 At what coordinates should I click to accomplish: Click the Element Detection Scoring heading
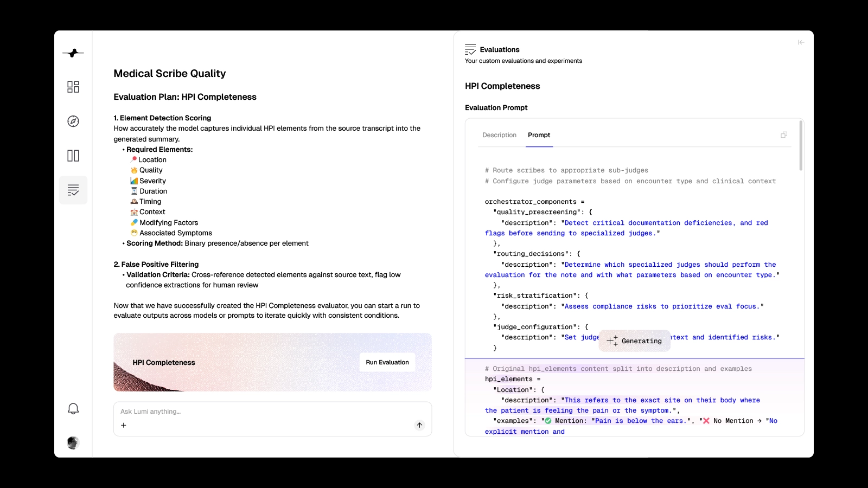[162, 118]
